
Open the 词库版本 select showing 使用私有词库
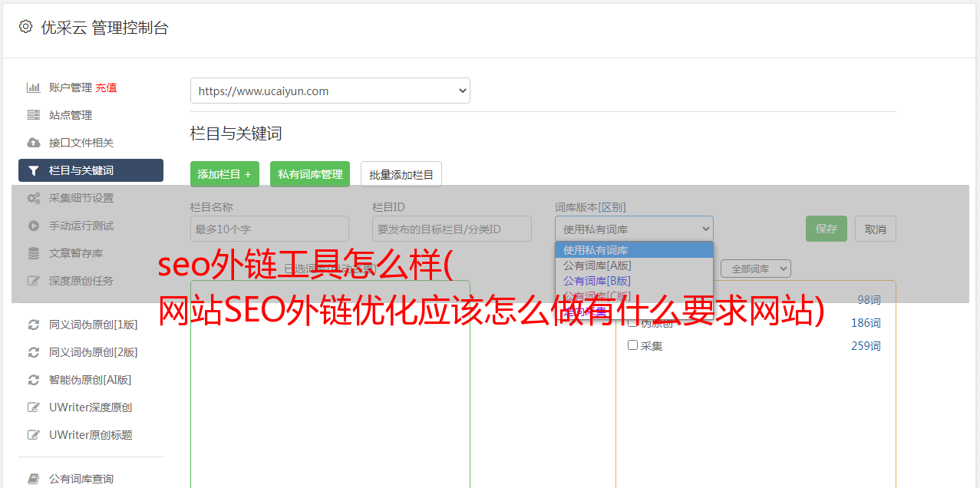coord(634,229)
